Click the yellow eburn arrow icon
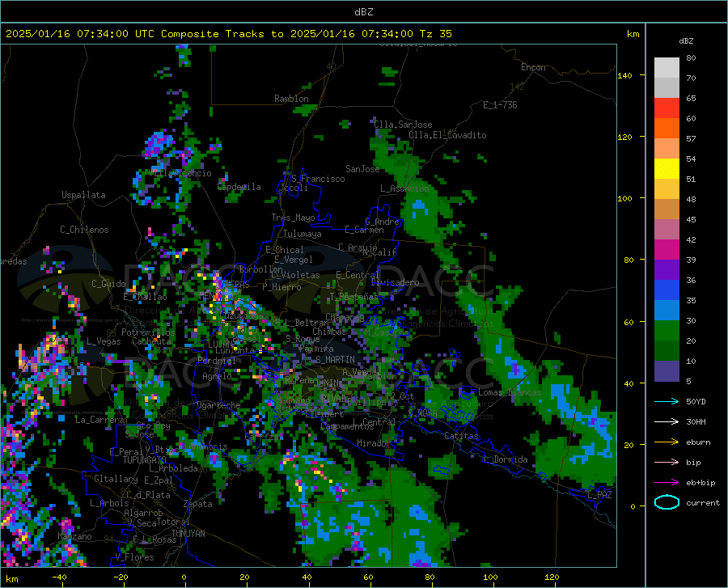The height and width of the screenshot is (588, 728). click(667, 442)
